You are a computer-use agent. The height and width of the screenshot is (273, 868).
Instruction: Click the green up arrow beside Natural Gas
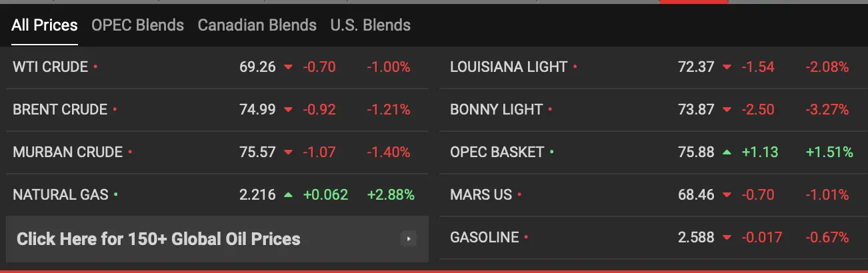coord(288,195)
